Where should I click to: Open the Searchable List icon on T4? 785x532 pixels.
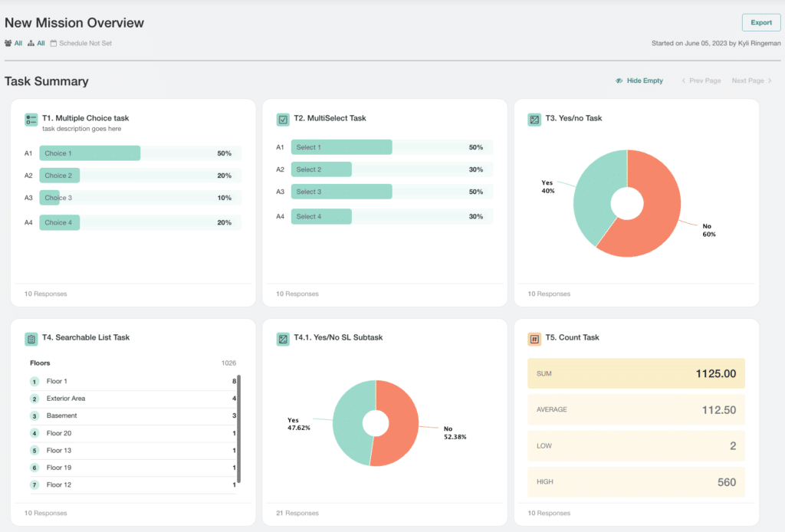[31, 337]
